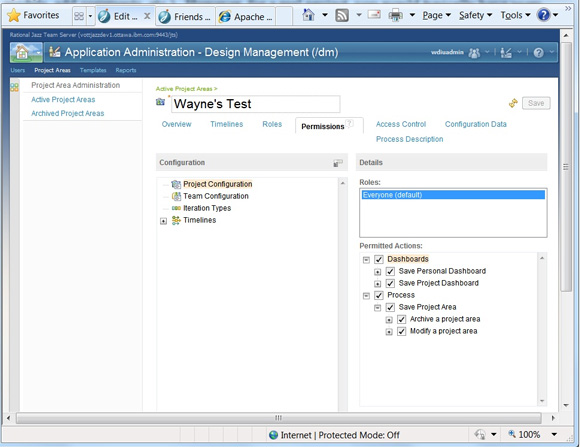The height and width of the screenshot is (447, 580).
Task: Open the Jazz help question icon
Action: pyautogui.click(x=539, y=53)
